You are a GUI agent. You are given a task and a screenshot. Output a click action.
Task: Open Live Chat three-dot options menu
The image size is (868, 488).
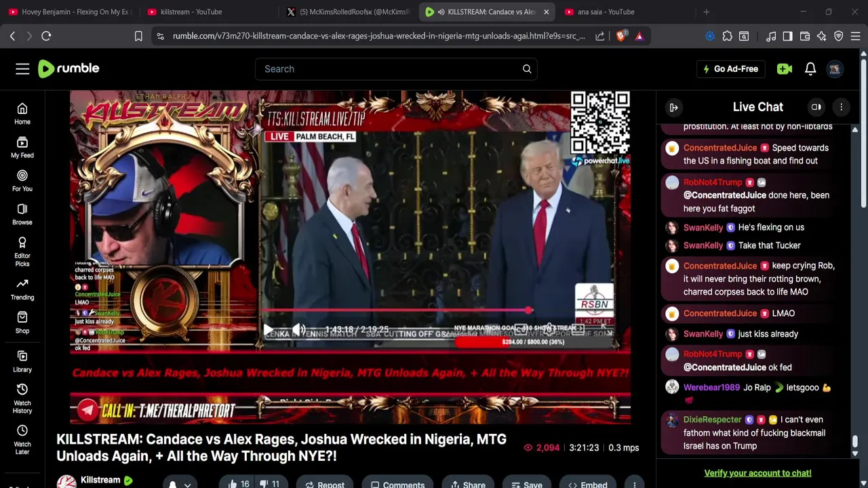842,107
